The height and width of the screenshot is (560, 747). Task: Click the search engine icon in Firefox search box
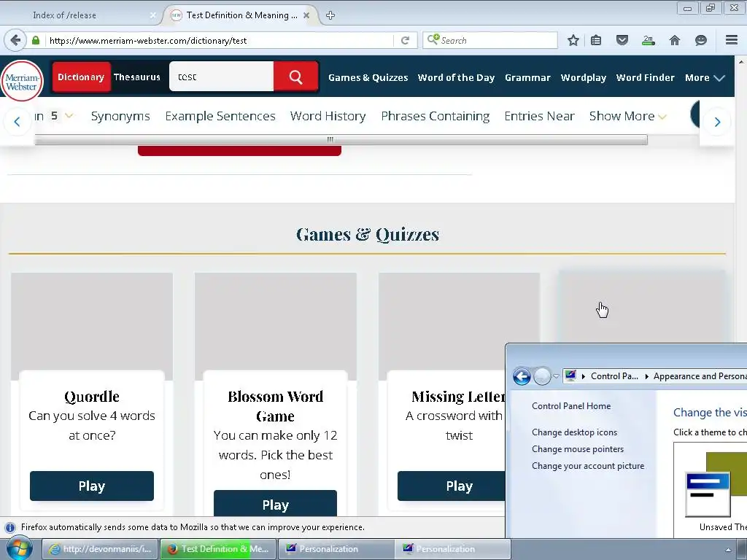point(433,39)
